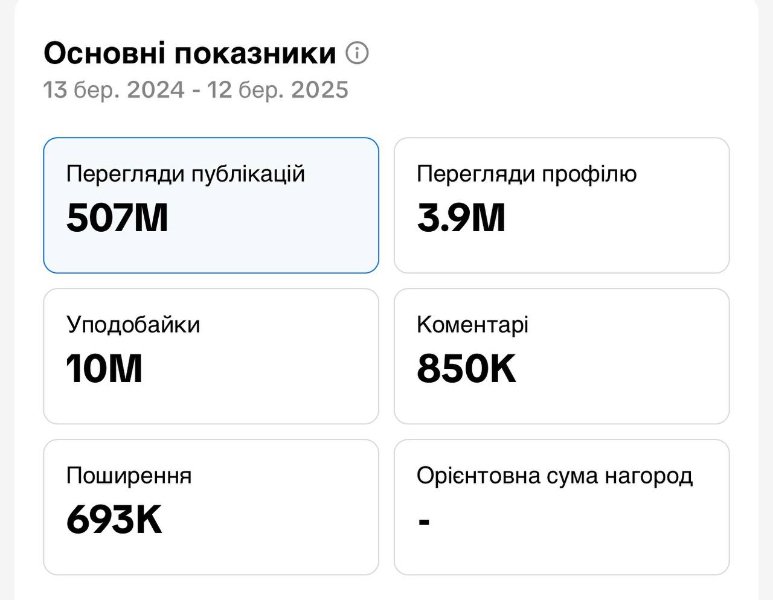Click the 693K shares value
This screenshot has height=600, width=773.
point(114,519)
